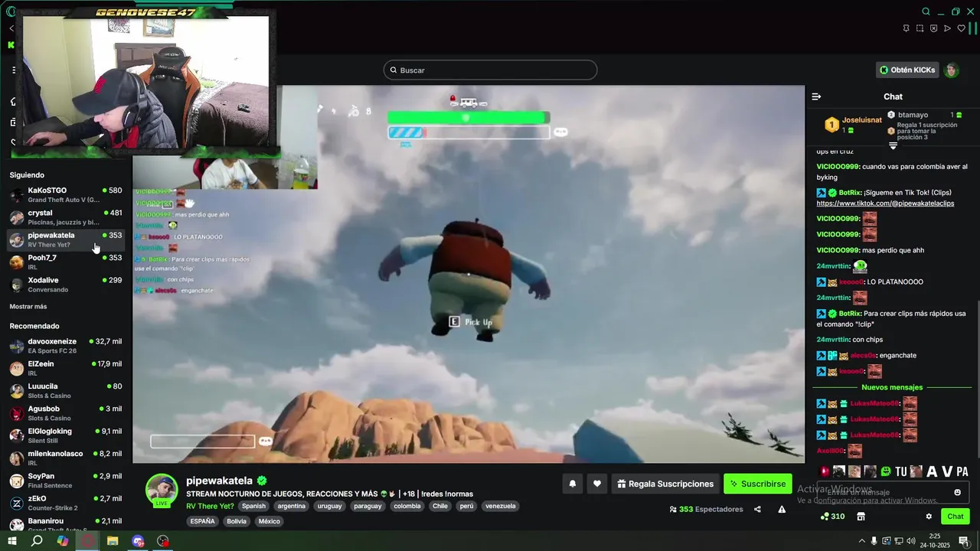This screenshot has height=551, width=980.
Task: Click the Obtén KICKs button
Action: pos(907,70)
